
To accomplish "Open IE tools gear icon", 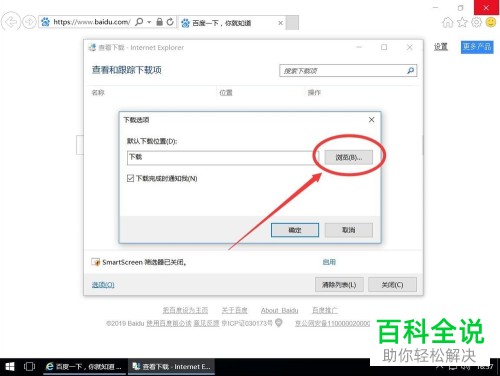I will [476, 22].
